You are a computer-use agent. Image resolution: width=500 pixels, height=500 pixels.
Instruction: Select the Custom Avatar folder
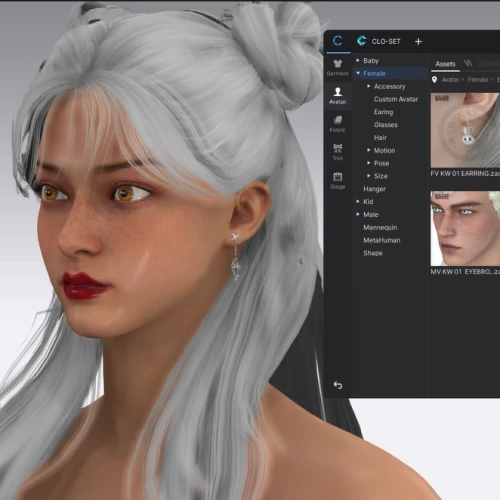coord(396,99)
